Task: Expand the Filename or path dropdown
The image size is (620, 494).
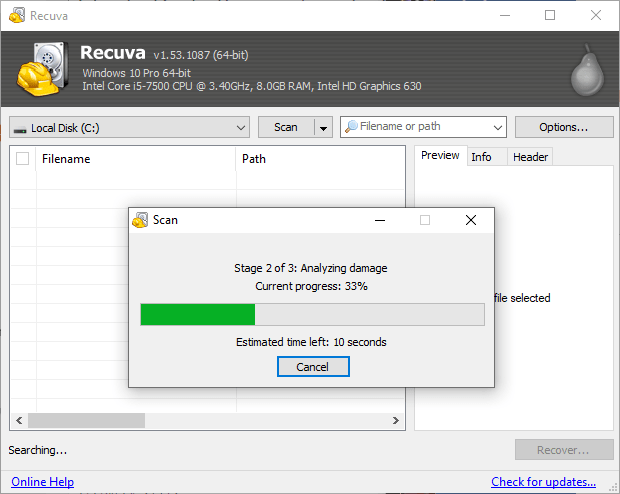Action: 497,127
